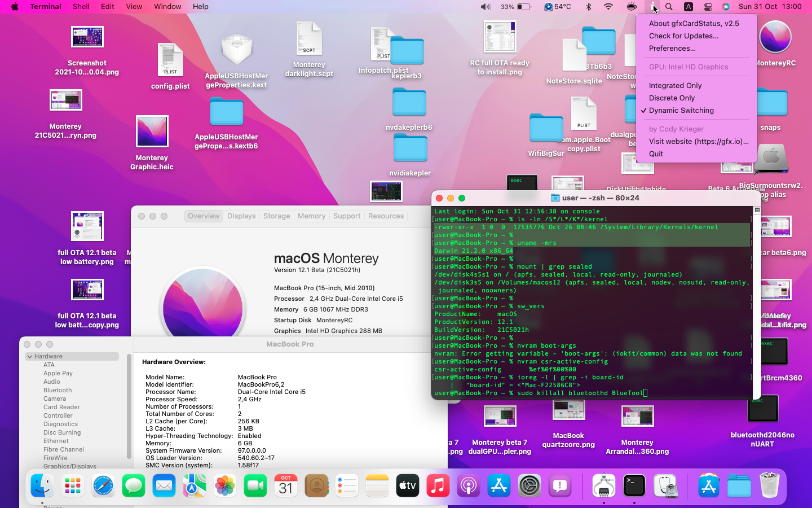Viewport: 812px width, 508px height.
Task: Open the Shell menu in menu bar
Action: pos(81,7)
